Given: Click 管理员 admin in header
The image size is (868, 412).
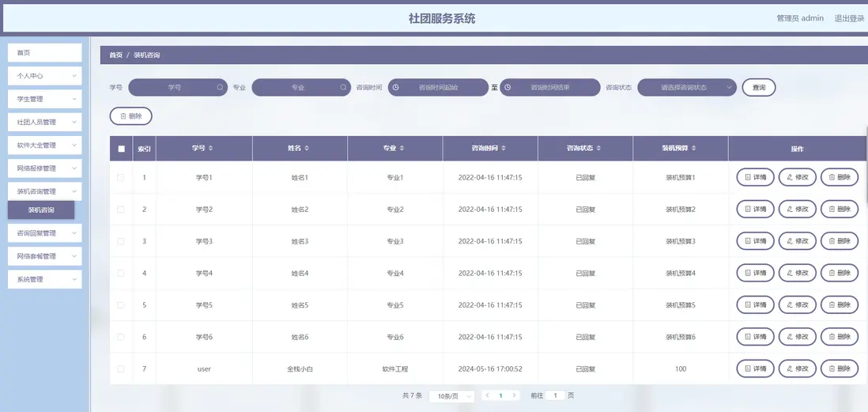Looking at the screenshot, I should (800, 18).
